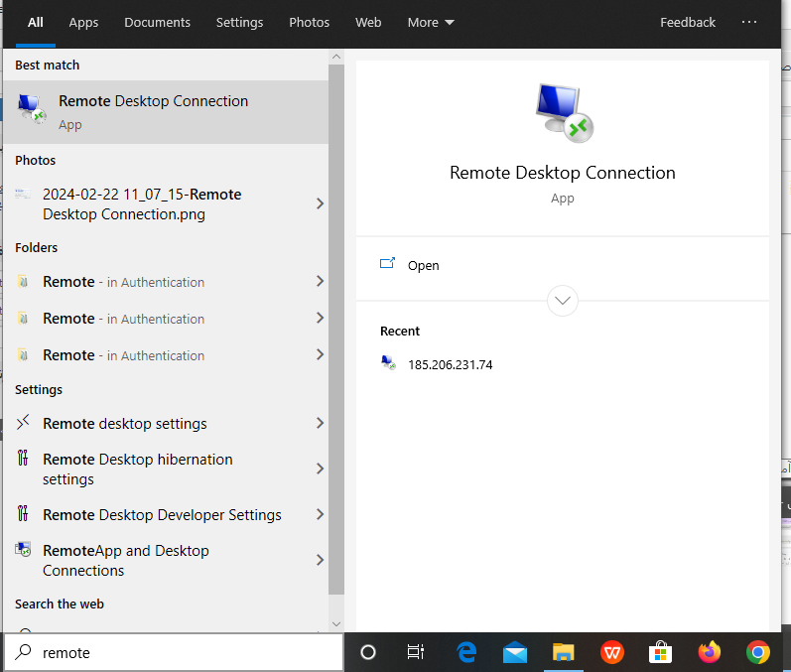Click the large Remote Desktop Connection icon in the preview pane
The image size is (791, 672).
(564, 113)
